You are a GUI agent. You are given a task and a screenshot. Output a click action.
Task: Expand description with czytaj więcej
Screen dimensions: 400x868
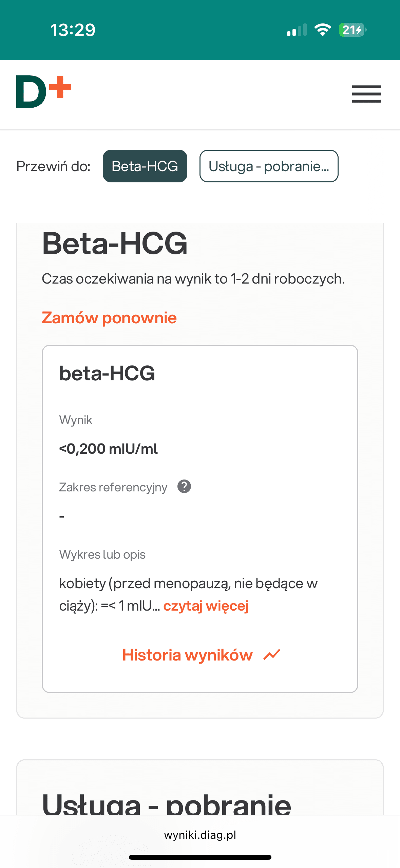point(206,605)
